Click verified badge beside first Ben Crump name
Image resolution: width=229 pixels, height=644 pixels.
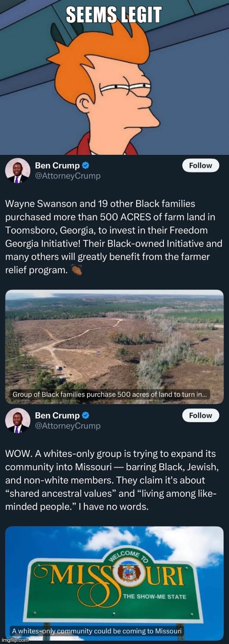tap(86, 166)
